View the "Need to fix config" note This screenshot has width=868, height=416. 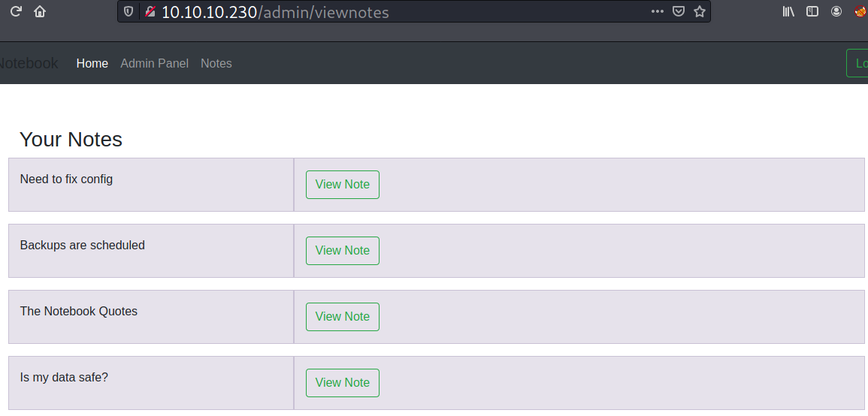coord(343,185)
